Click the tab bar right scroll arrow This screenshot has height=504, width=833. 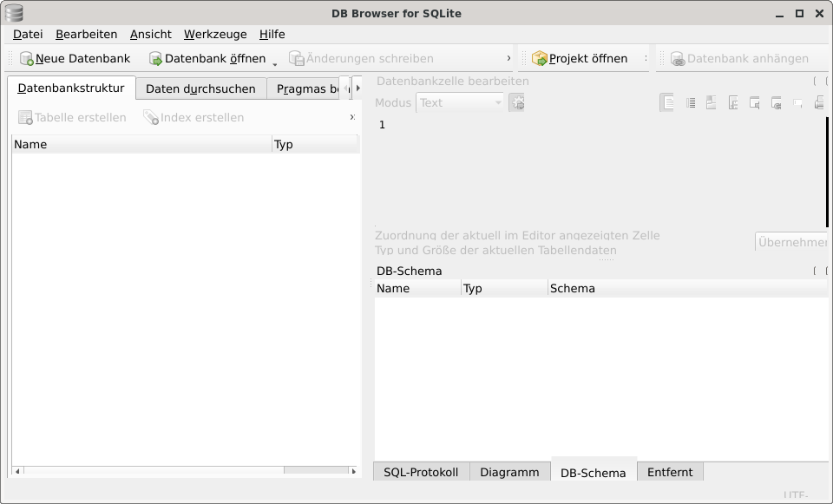pyautogui.click(x=357, y=88)
